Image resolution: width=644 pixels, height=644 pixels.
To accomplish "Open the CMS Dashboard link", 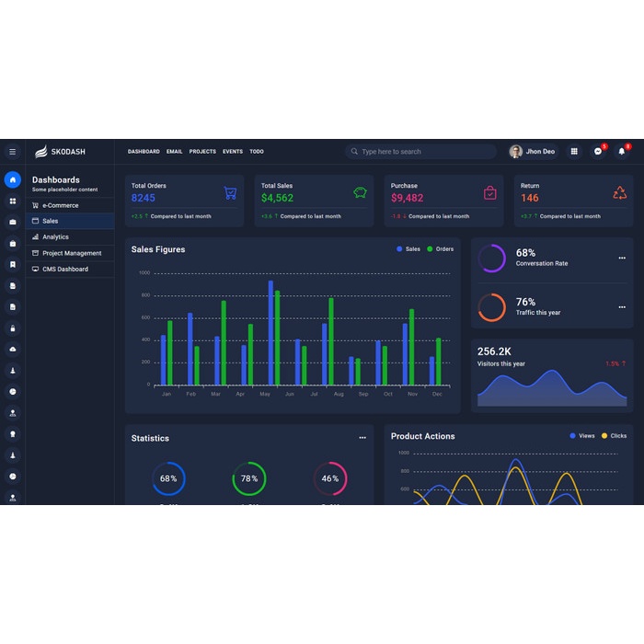I will click(x=70, y=269).
